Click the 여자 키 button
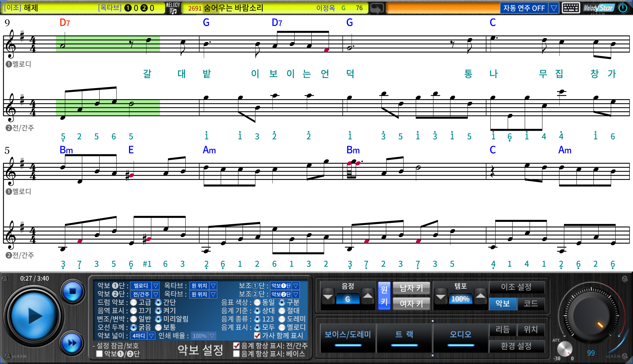The height and width of the screenshot is (364, 633). pos(412,304)
